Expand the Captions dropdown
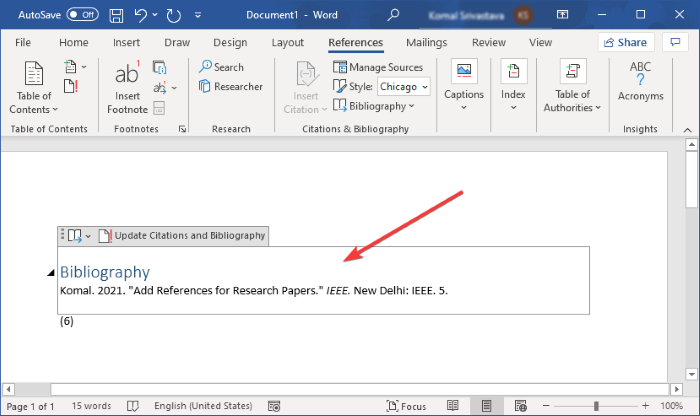700x416 pixels. pyautogui.click(x=464, y=88)
